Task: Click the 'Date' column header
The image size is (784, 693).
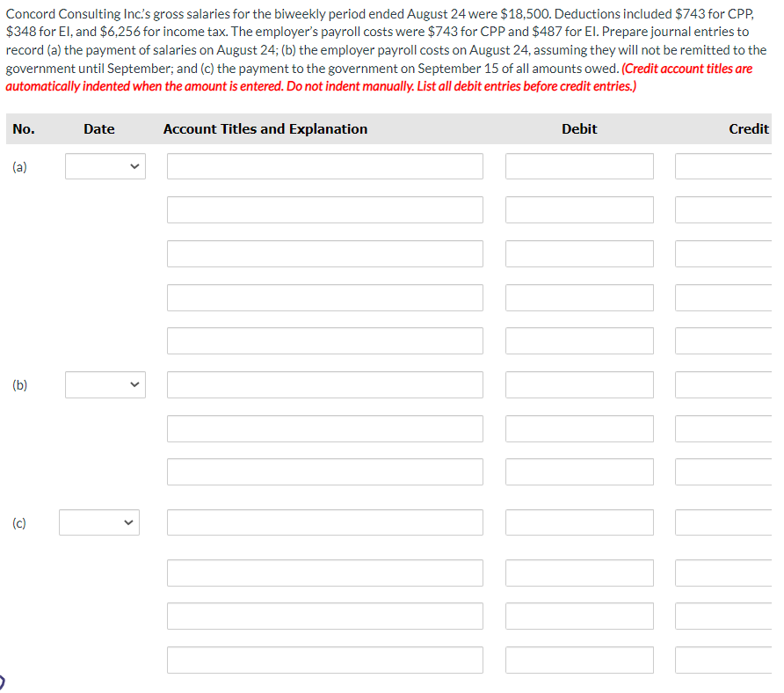Action: point(99,129)
